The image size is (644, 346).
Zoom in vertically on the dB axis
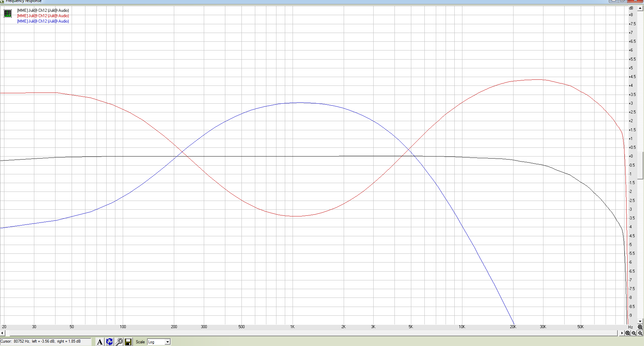coord(640,327)
